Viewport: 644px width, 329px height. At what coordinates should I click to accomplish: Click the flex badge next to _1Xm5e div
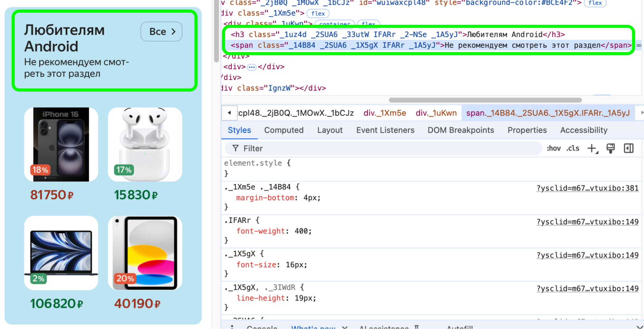coord(318,14)
